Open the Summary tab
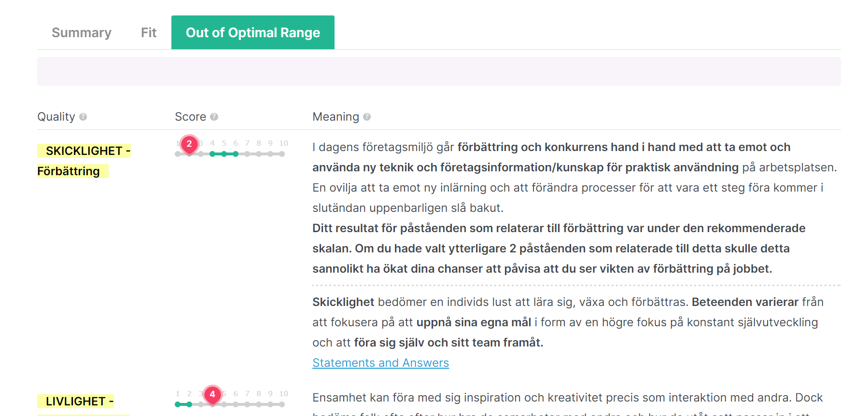Viewport: 868px width, 416px height. 82,32
